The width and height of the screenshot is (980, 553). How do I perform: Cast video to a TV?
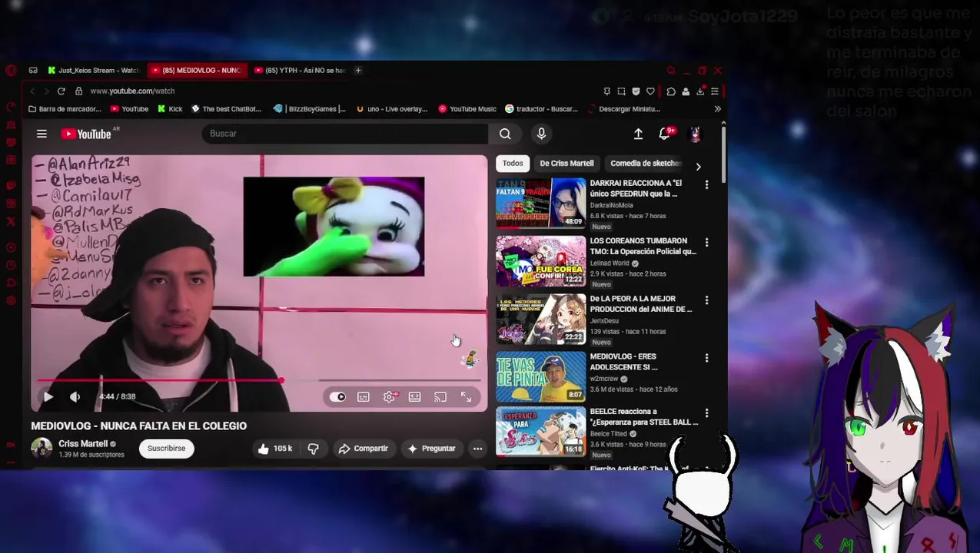pos(440,397)
